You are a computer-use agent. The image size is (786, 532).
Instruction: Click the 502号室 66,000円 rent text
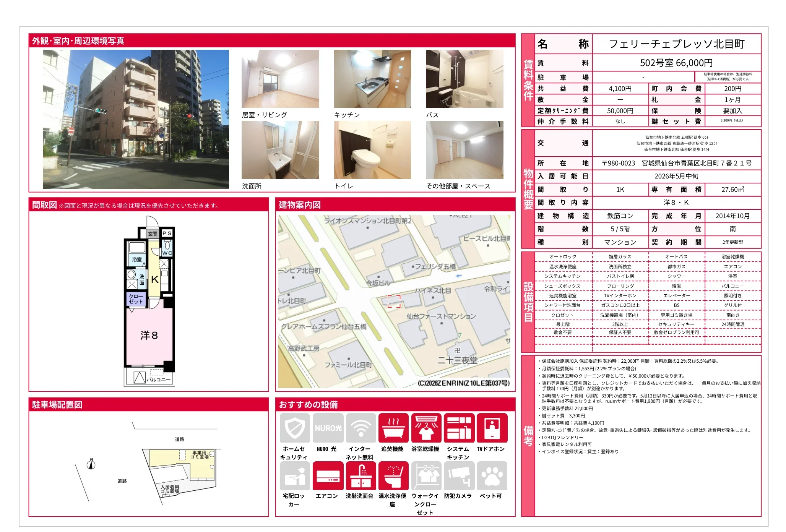(x=676, y=63)
